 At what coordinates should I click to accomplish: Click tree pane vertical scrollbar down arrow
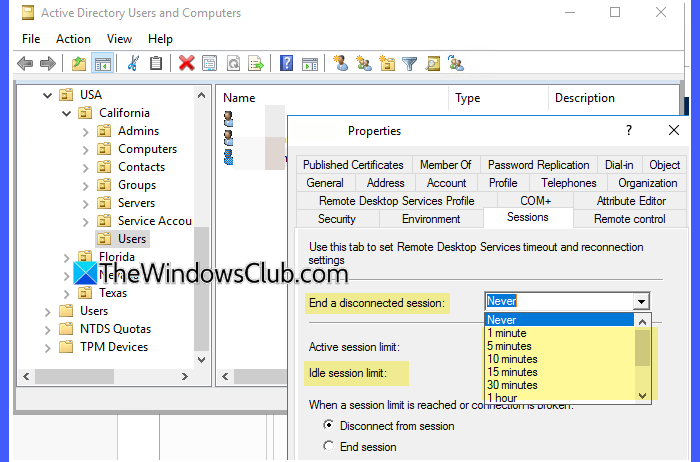pyautogui.click(x=201, y=359)
